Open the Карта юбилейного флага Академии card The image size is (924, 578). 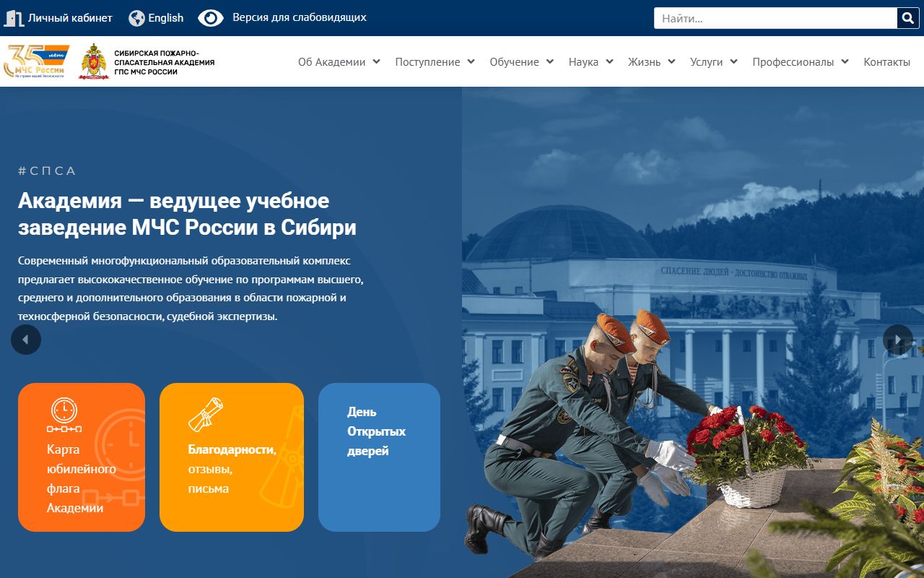click(82, 457)
